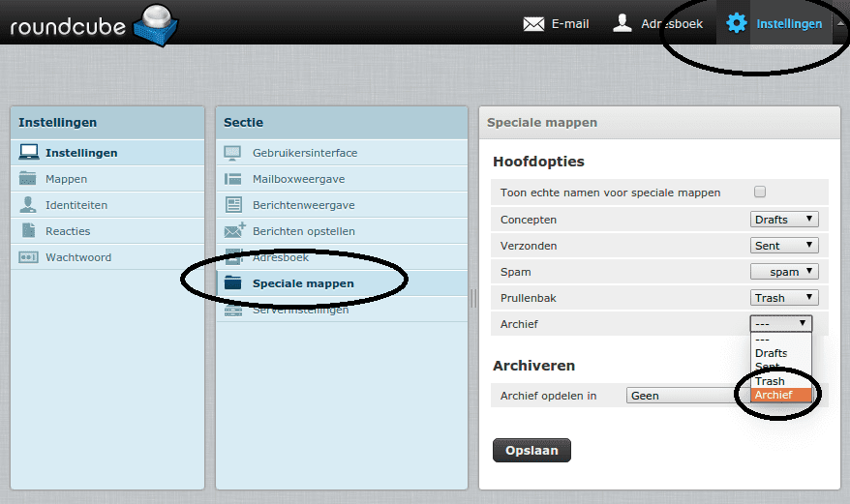This screenshot has height=504, width=850.
Task: Open the Concepten folder dropdown
Action: 784,220
